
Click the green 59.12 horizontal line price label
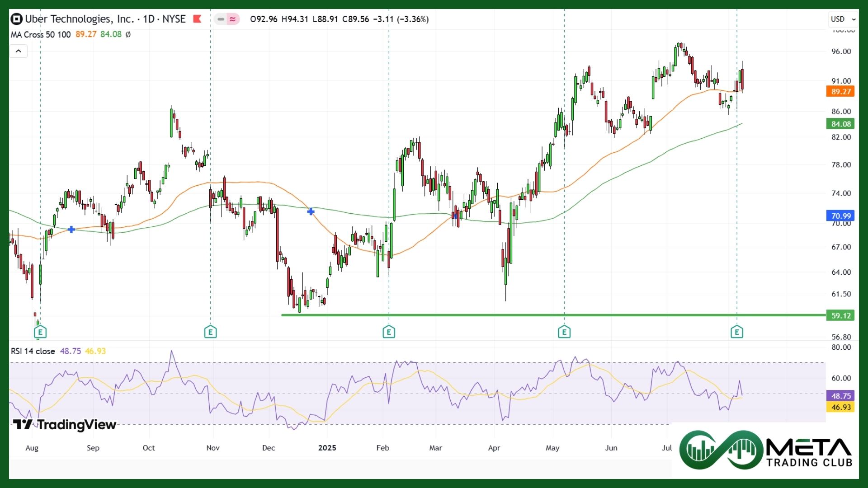coord(840,316)
